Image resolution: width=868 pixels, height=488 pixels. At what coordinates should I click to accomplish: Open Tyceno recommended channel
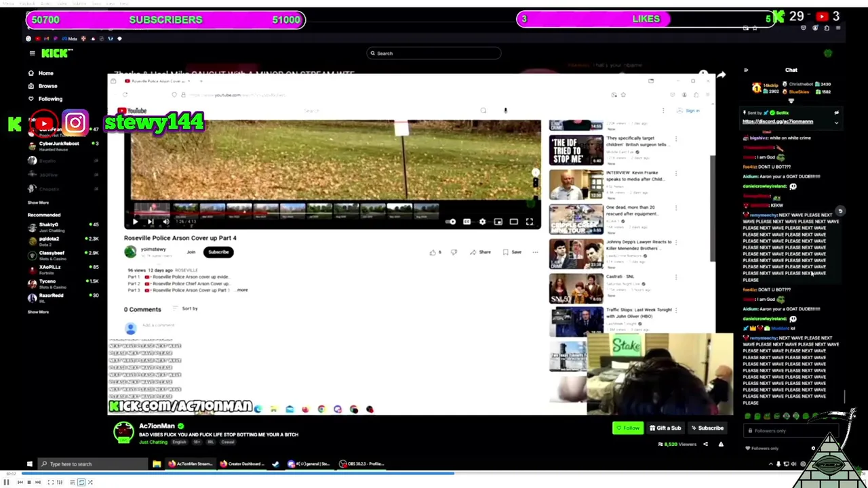click(63, 283)
